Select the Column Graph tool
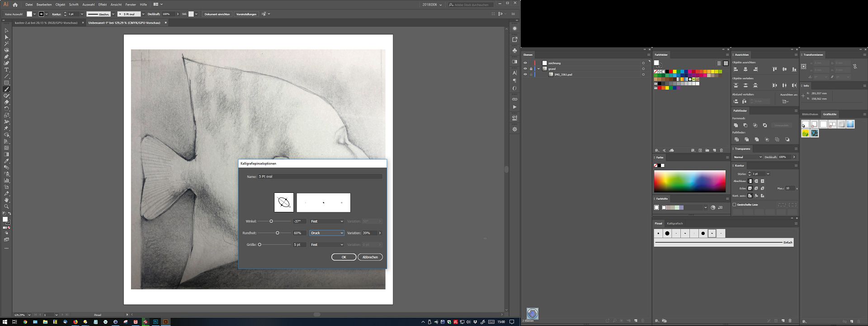868x326 pixels. 6,181
